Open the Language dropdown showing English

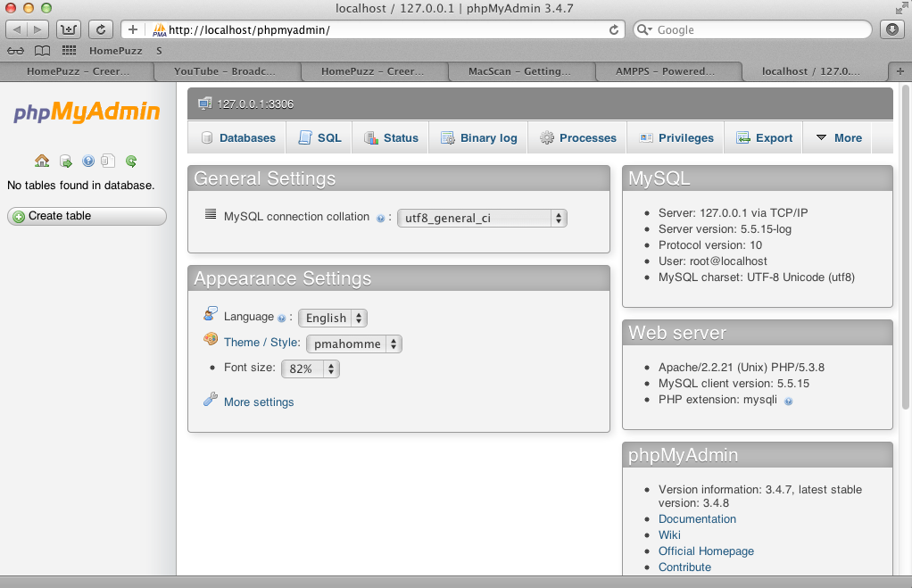[x=333, y=319]
